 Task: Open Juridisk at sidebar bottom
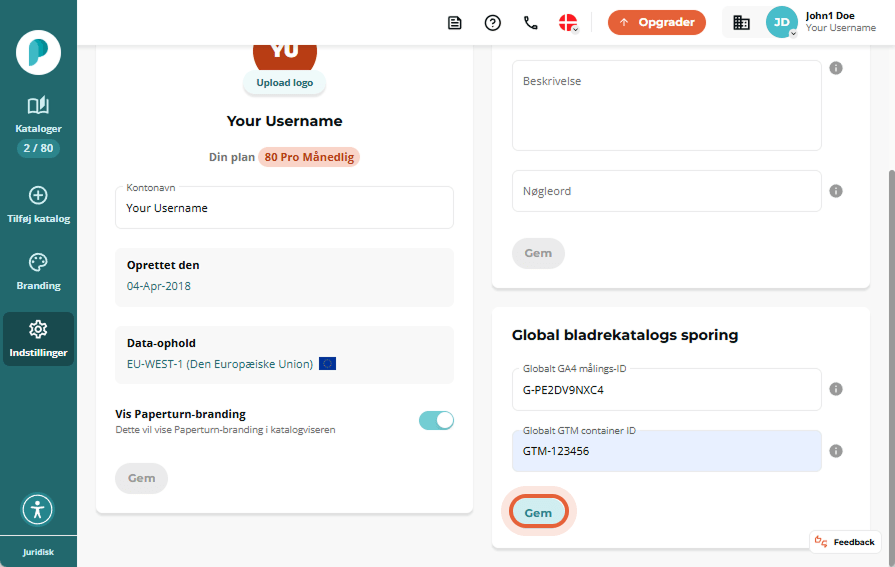[x=38, y=552]
